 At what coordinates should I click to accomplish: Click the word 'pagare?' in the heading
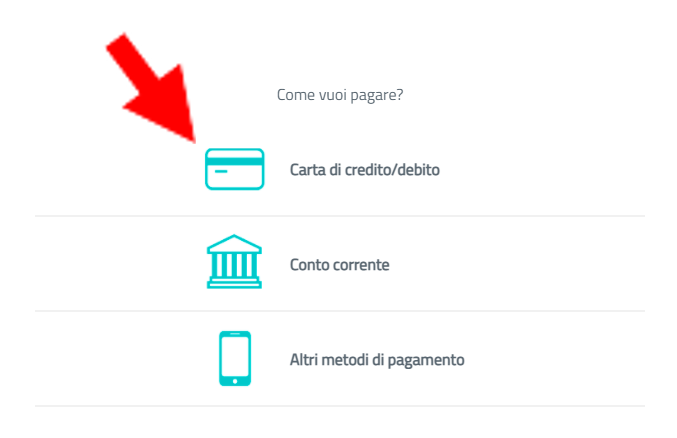[376, 95]
